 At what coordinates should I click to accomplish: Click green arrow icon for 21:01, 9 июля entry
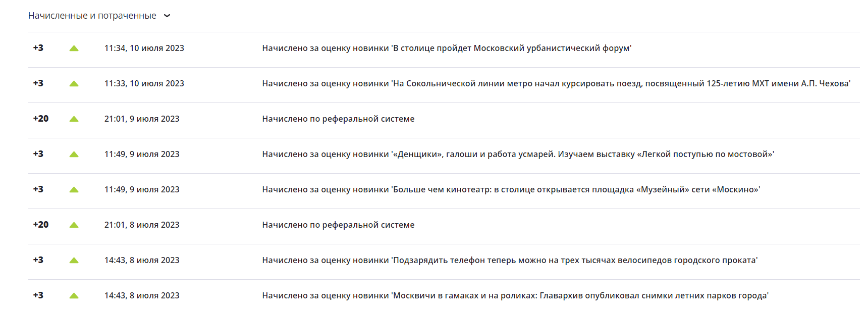[x=74, y=119]
